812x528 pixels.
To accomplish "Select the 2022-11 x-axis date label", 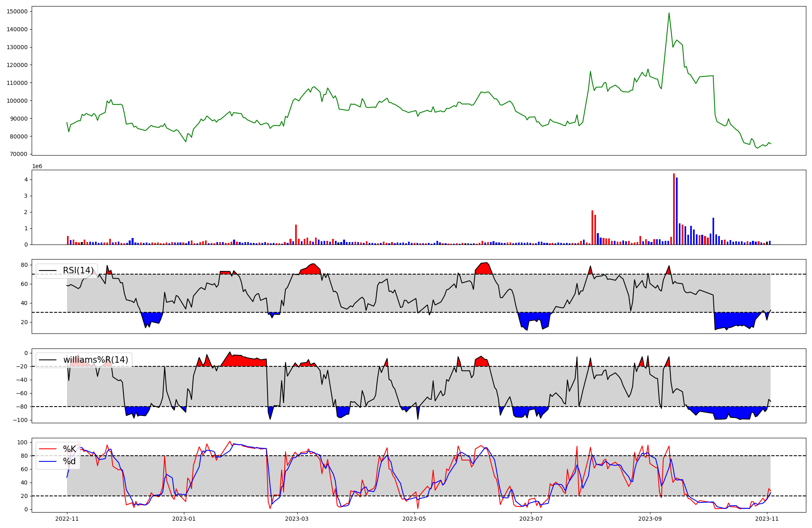I will [67, 519].
